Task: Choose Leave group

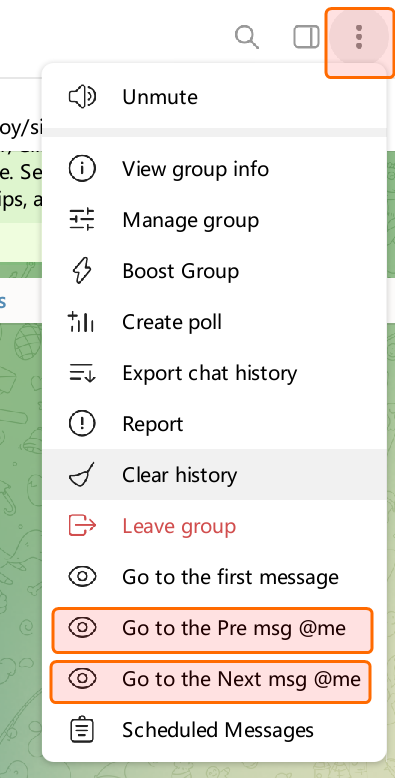Action: (214, 526)
